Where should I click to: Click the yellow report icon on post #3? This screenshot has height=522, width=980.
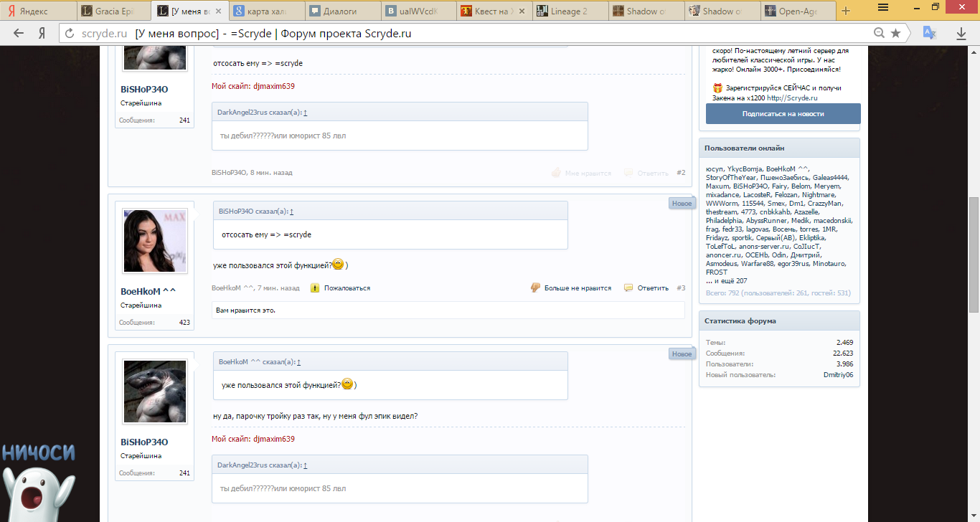coord(315,288)
